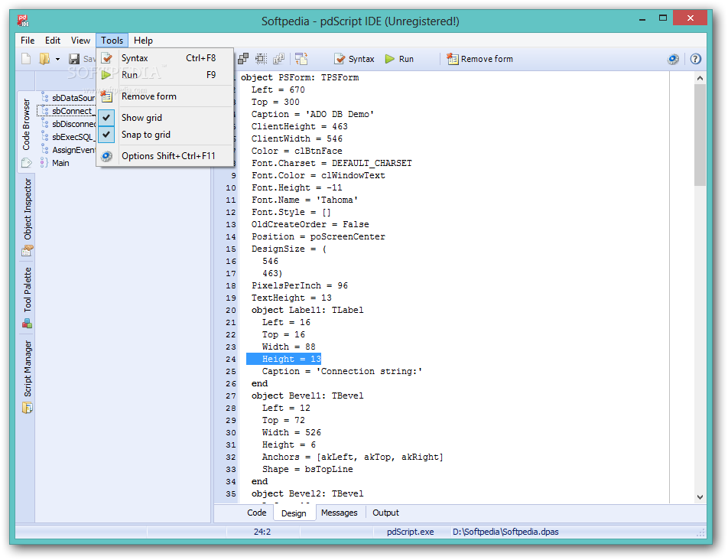Select the Object Inspector side tab
Viewport: 728px width, 560px height.
(27, 217)
